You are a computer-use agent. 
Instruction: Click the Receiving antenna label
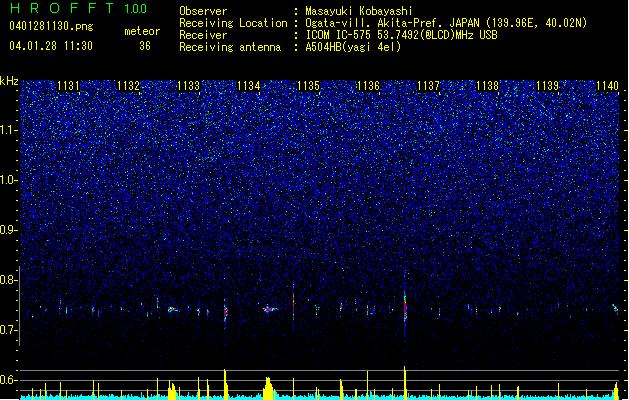(x=230, y=47)
